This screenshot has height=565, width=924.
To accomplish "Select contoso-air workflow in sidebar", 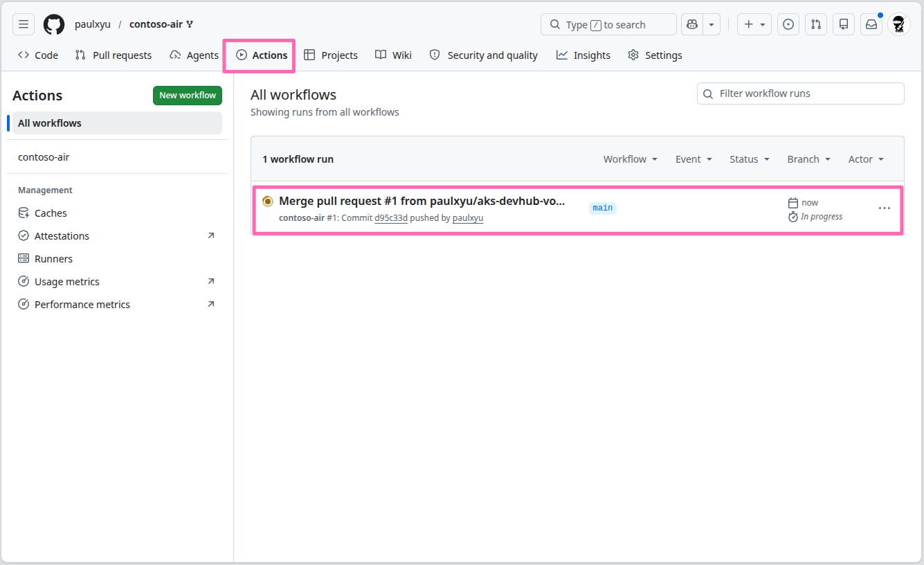I will (x=117, y=157).
